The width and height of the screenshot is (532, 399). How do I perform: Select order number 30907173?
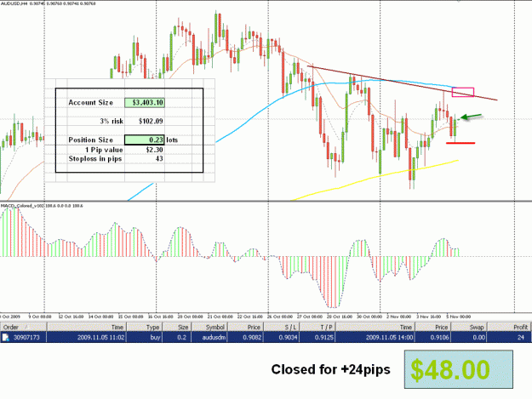click(x=26, y=337)
